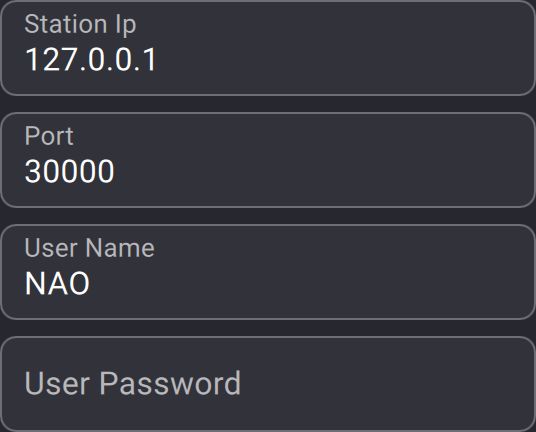
Task: Click on the 30000 port value
Action: pos(69,171)
